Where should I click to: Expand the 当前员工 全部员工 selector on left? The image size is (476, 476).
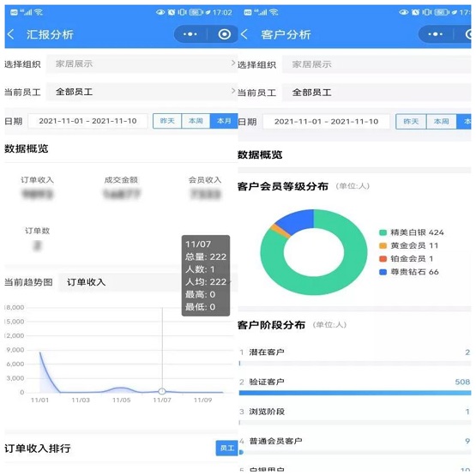coord(142,92)
